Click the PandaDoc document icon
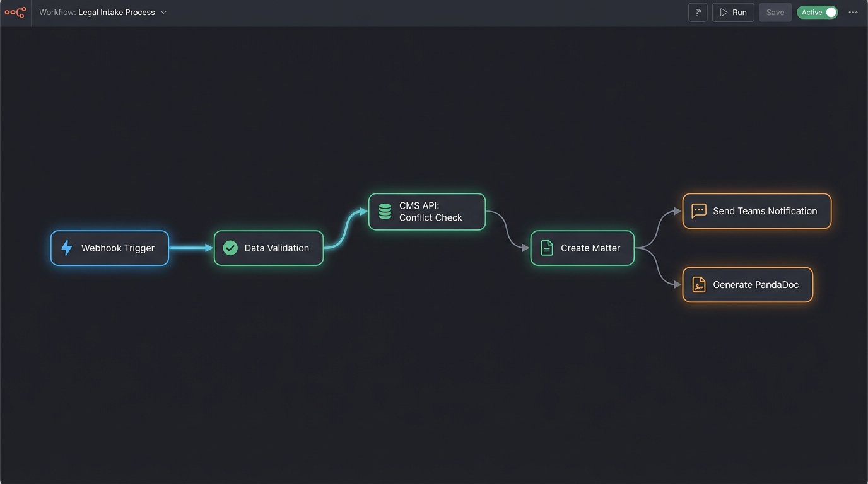This screenshot has height=484, width=868. point(698,284)
